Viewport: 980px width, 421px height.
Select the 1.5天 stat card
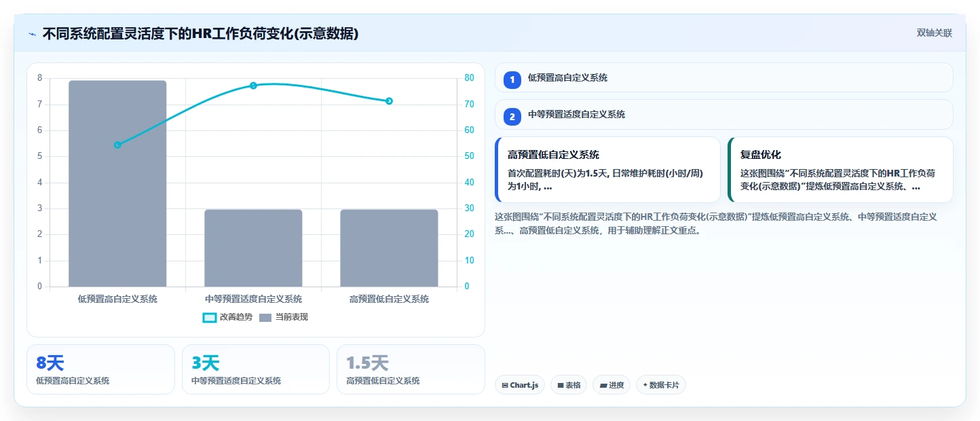pos(411,369)
